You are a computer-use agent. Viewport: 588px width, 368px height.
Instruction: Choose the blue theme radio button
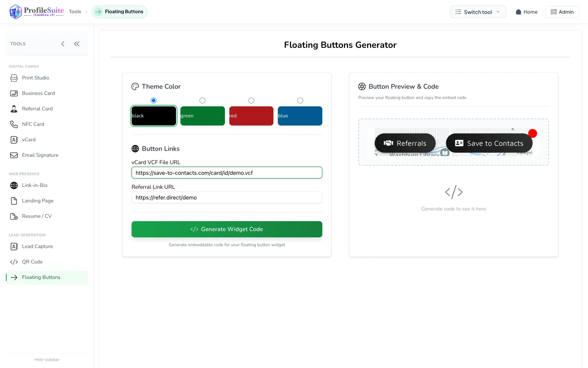[x=300, y=100]
